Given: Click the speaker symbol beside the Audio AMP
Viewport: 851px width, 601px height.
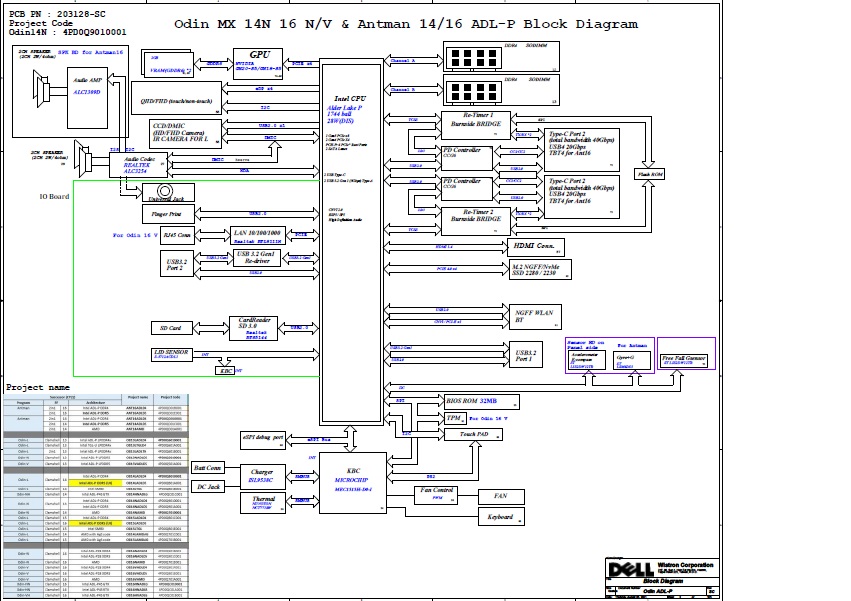Looking at the screenshot, I should [42, 88].
